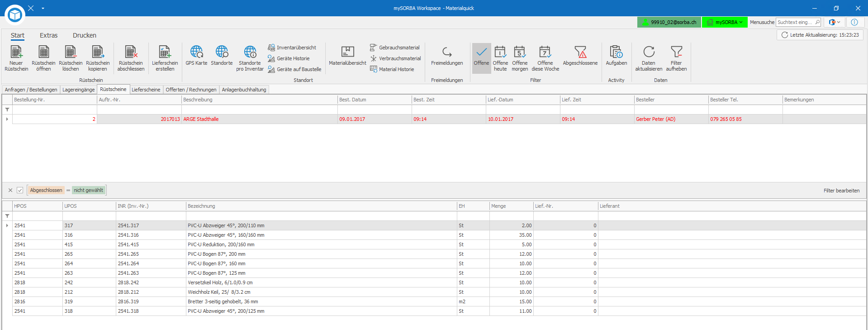Viewport: 868px width, 330px height.
Task: Refresh data with Daten aktualisieren
Action: pyautogui.click(x=649, y=58)
